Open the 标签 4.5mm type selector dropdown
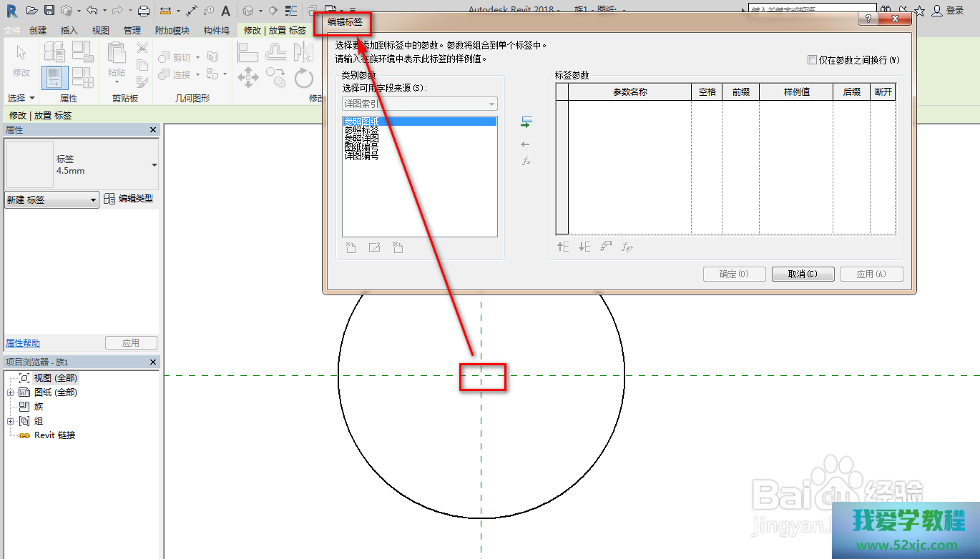The image size is (980, 559). [x=155, y=165]
